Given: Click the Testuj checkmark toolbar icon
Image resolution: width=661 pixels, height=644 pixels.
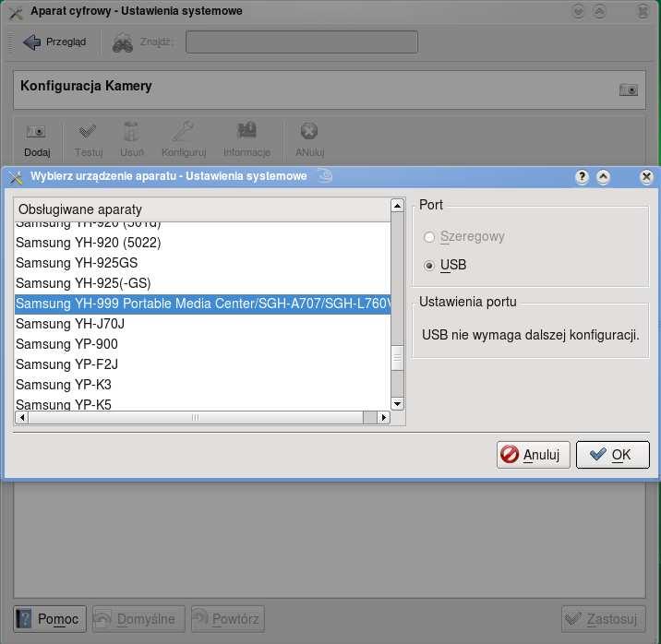Looking at the screenshot, I should (88, 132).
